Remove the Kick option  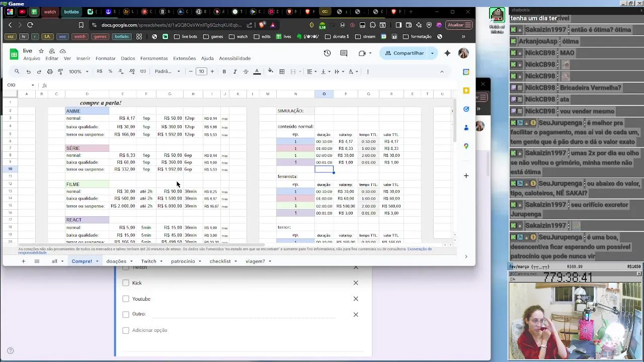(x=356, y=283)
